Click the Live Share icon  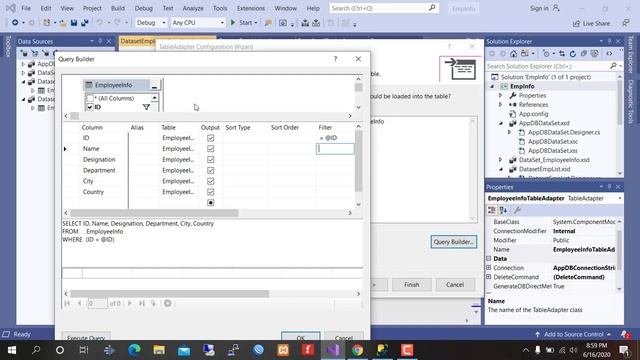point(576,24)
